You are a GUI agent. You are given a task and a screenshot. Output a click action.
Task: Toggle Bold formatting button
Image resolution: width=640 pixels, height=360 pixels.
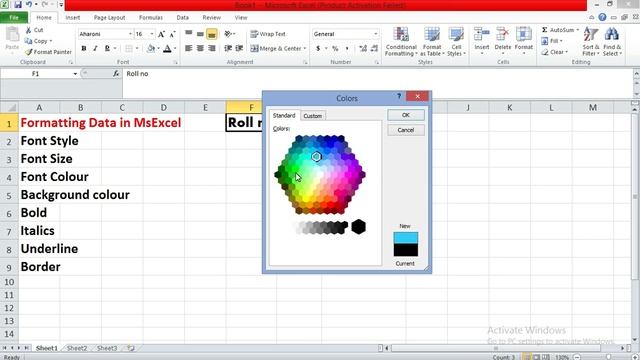pyautogui.click(x=84, y=48)
